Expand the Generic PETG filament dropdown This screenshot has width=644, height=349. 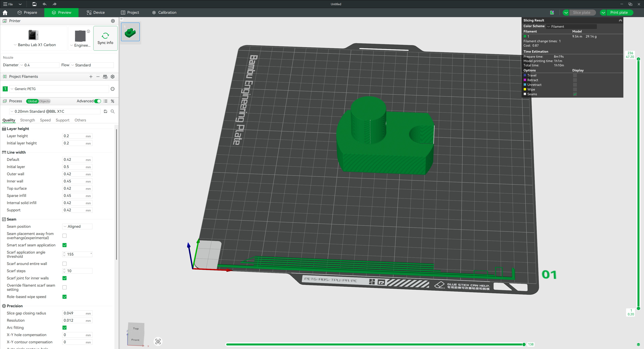pos(59,89)
